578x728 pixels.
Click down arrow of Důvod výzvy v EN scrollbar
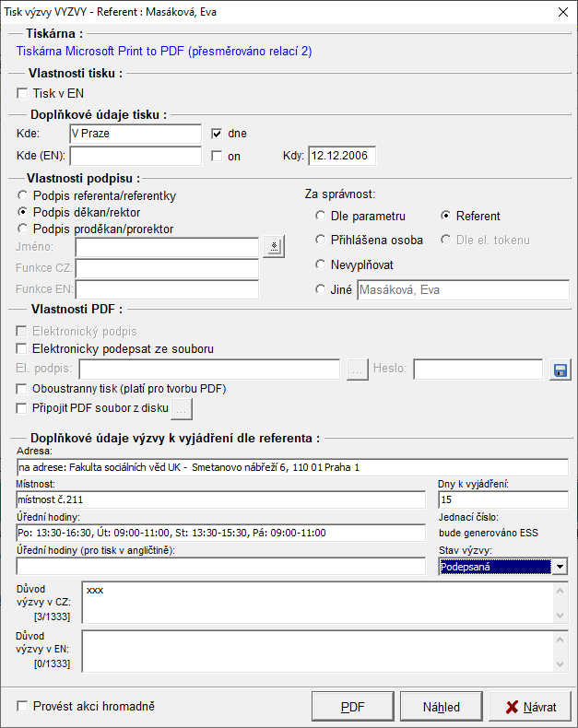pyautogui.click(x=560, y=663)
